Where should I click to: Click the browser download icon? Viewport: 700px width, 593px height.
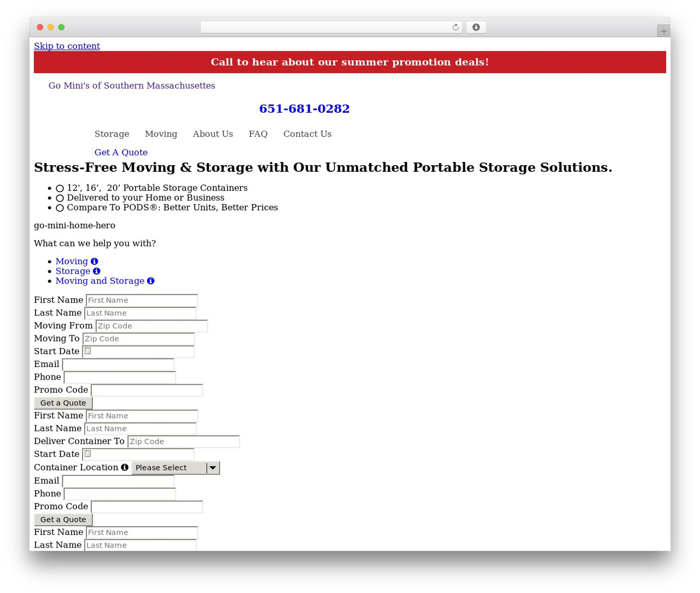[476, 27]
